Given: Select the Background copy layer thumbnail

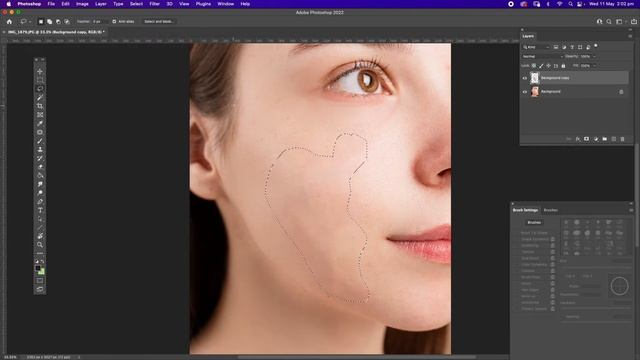Looking at the screenshot, I should tap(535, 78).
